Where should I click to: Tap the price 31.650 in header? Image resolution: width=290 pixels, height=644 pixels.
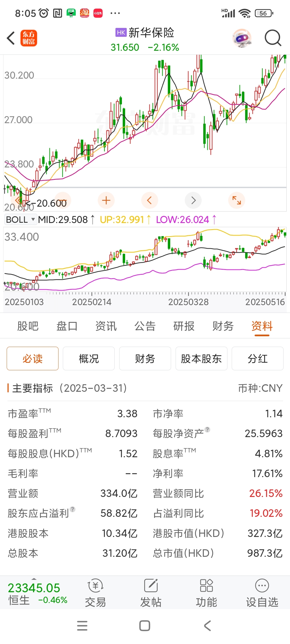(125, 47)
